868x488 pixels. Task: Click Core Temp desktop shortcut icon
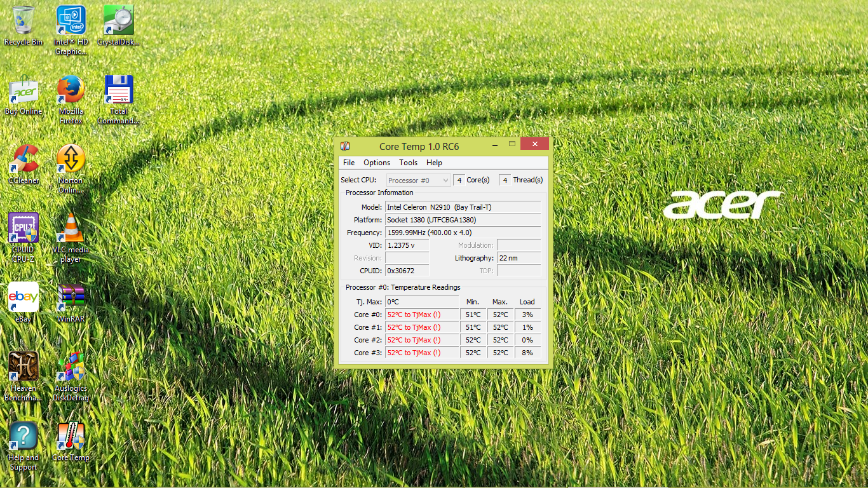coord(71,437)
